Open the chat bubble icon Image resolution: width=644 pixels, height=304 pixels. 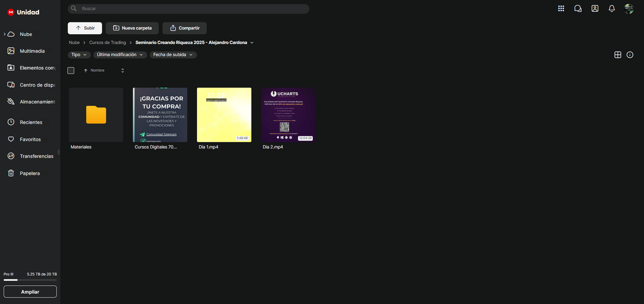578,8
